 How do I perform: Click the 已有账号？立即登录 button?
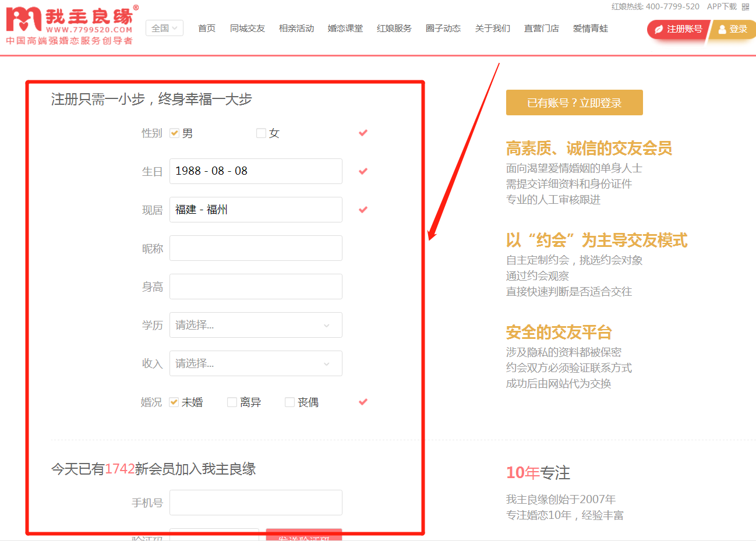[x=574, y=102]
